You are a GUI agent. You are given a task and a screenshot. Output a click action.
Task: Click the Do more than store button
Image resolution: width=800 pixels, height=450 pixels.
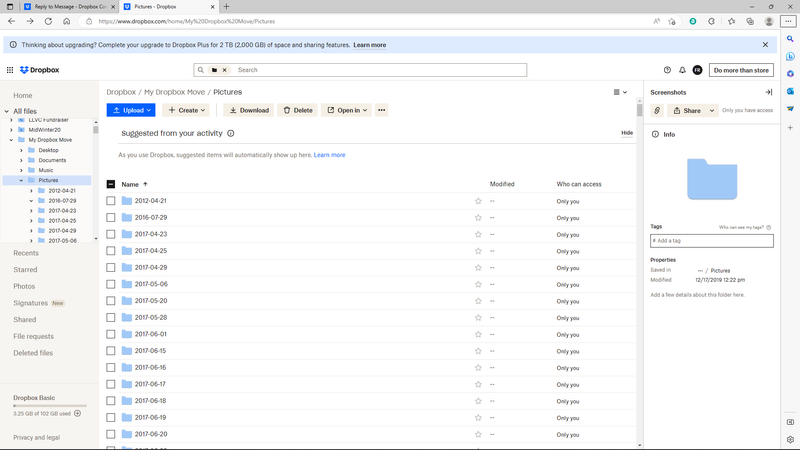[741, 70]
